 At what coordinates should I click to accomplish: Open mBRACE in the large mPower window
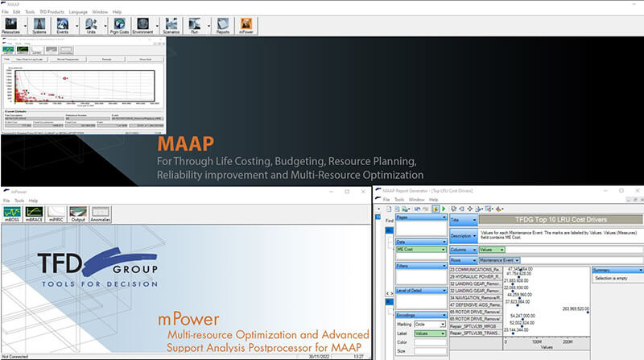[x=34, y=214]
